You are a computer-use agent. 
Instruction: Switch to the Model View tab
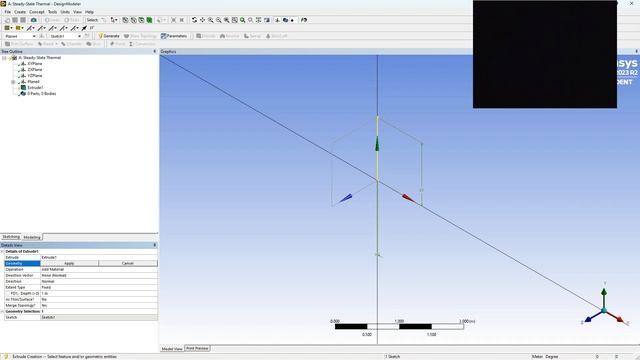172,349
